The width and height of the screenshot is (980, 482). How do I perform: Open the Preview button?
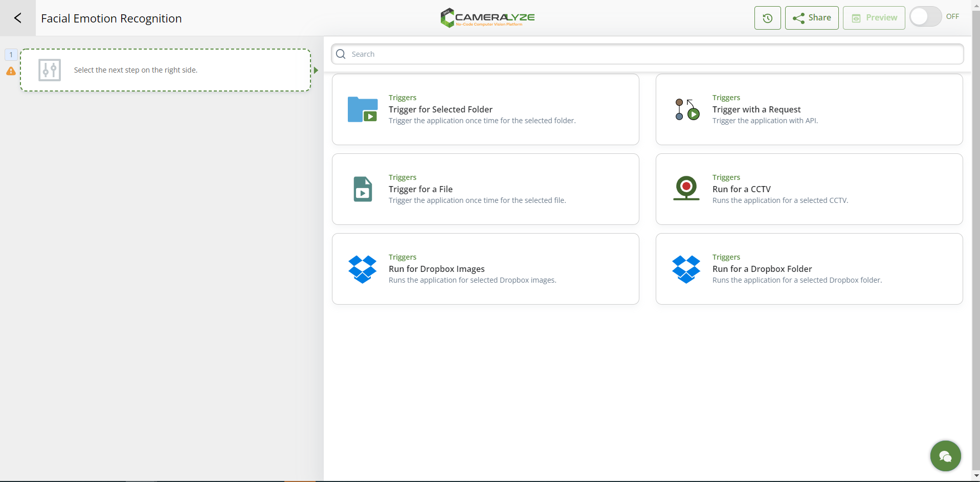(x=874, y=18)
